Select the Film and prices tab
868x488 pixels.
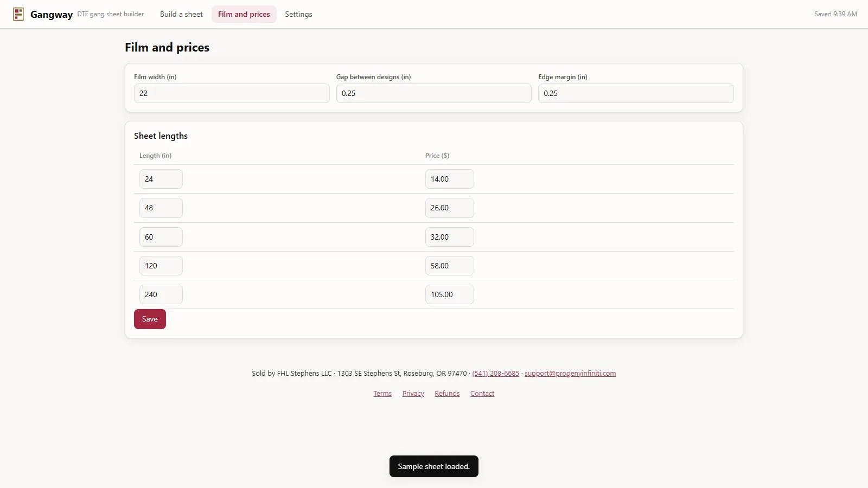[244, 14]
